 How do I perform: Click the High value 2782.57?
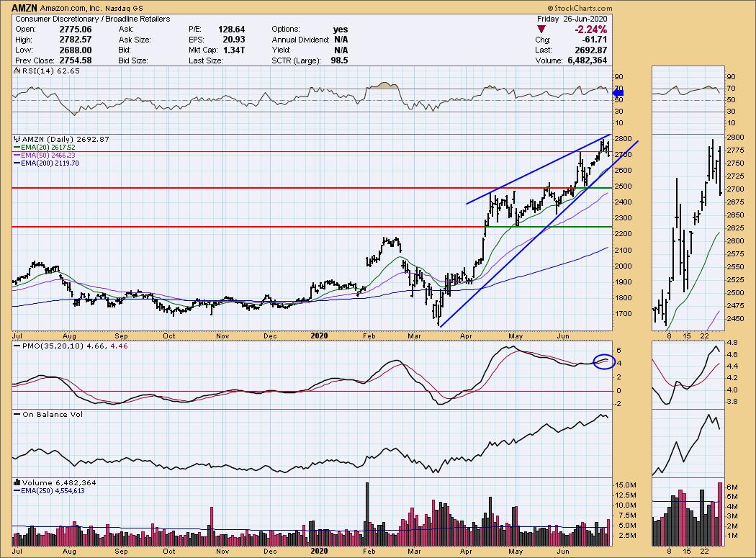(75, 40)
